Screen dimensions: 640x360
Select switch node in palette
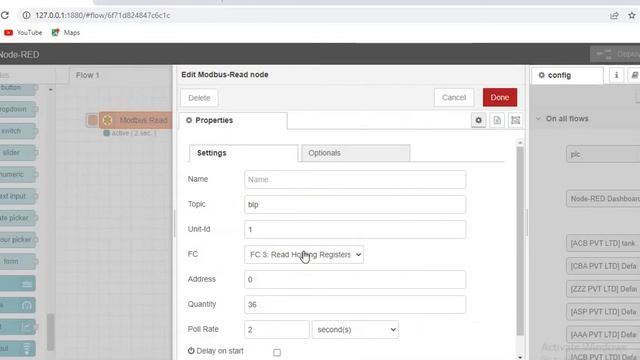point(17,131)
